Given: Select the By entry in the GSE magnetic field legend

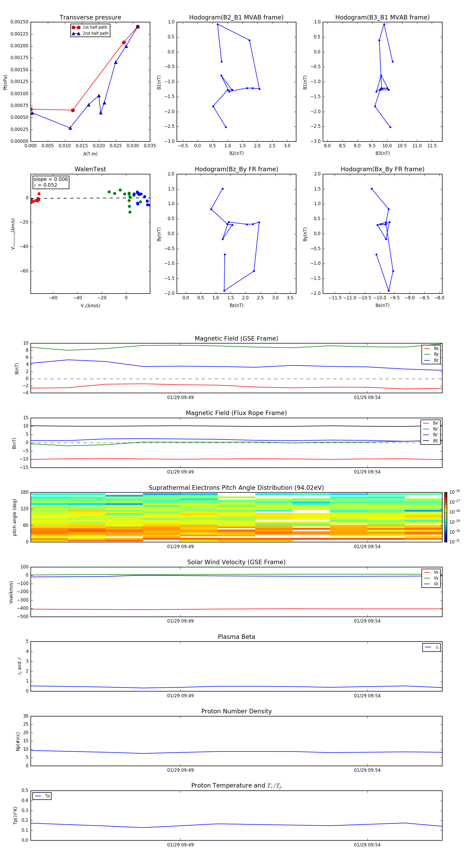Looking at the screenshot, I should coord(431,354).
